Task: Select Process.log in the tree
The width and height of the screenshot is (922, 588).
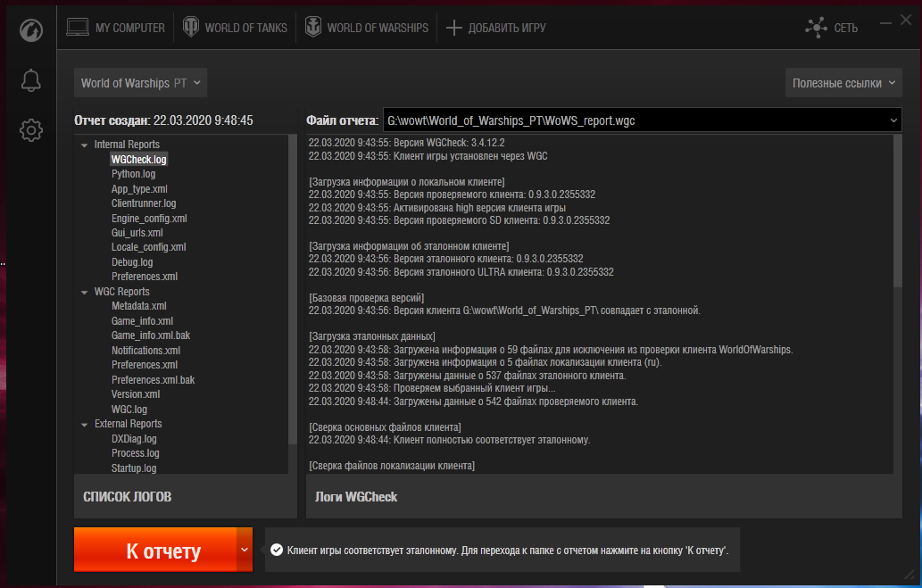Action: coord(136,452)
